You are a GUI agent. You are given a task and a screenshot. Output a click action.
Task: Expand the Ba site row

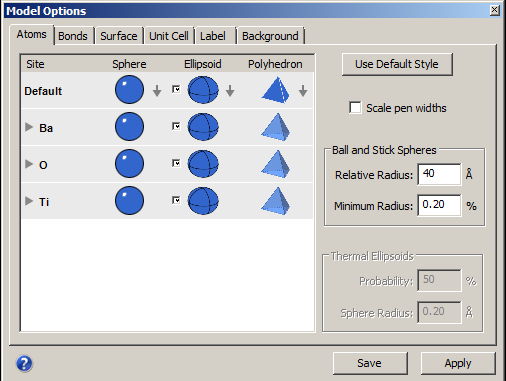[x=29, y=127]
